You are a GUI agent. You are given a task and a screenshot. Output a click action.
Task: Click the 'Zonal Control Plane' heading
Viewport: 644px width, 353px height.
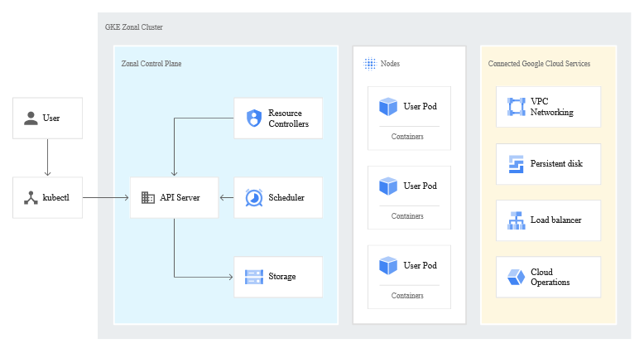(x=151, y=64)
